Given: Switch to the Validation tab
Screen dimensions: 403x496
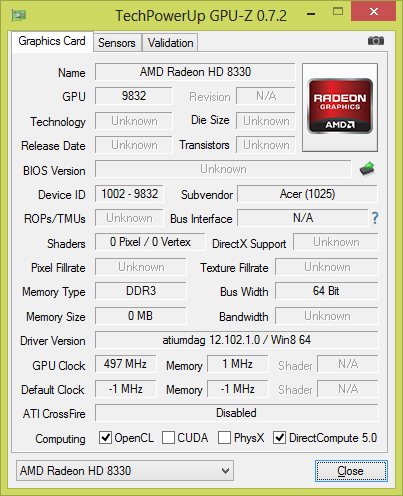Looking at the screenshot, I should [x=170, y=43].
